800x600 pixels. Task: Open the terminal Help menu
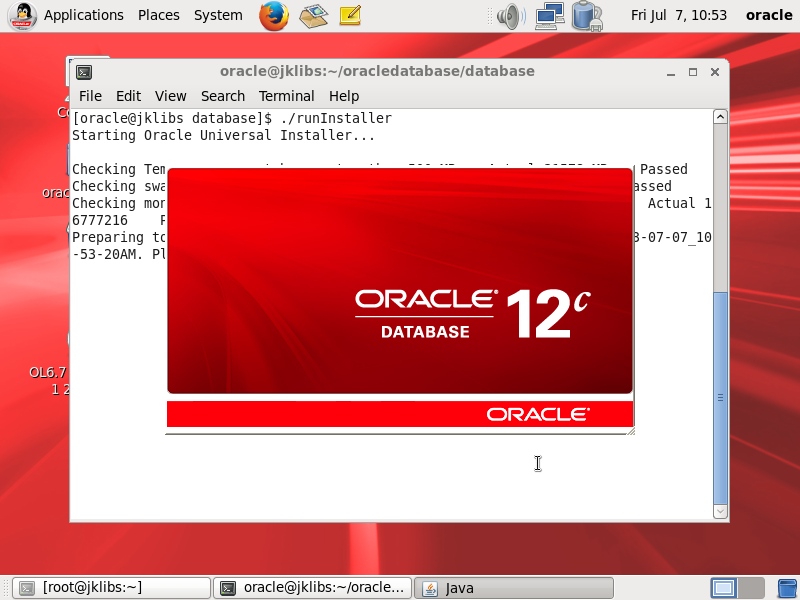tap(344, 96)
